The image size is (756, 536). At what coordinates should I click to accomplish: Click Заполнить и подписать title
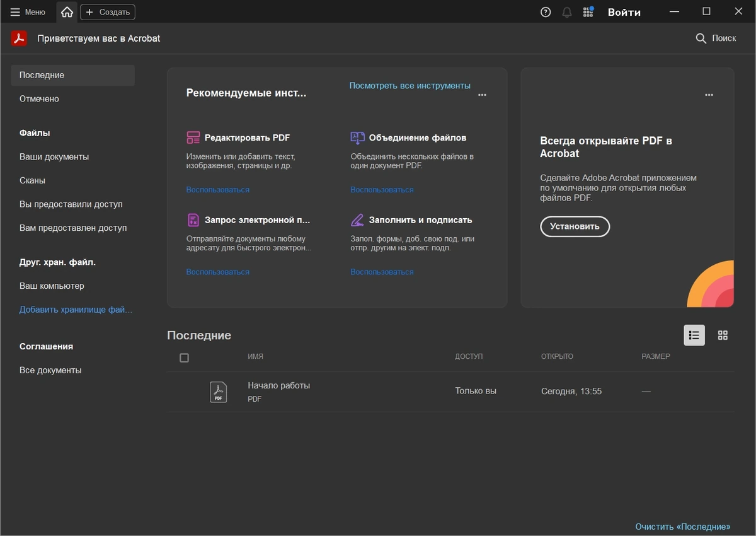point(420,220)
